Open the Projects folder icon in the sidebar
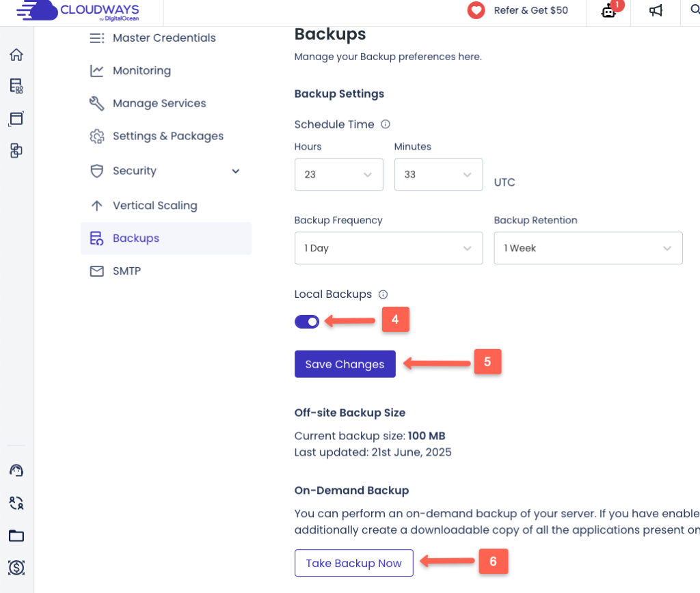This screenshot has height=593, width=700. [x=16, y=536]
